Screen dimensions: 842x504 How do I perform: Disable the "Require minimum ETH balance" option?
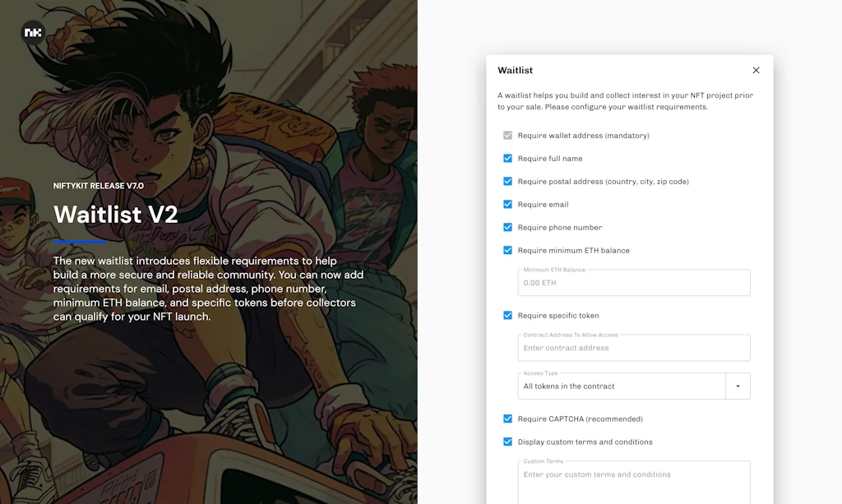[508, 250]
